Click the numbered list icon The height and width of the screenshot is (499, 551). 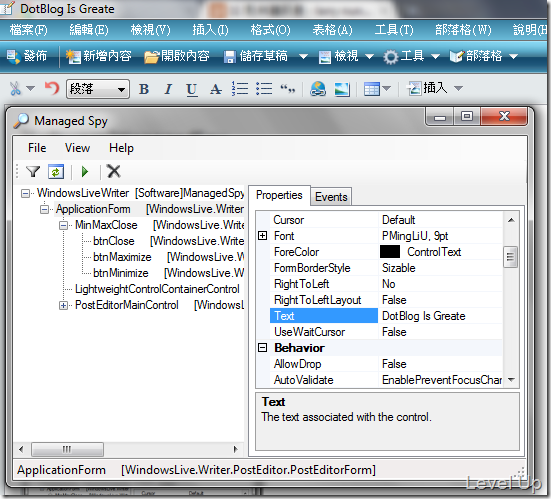pos(240,89)
